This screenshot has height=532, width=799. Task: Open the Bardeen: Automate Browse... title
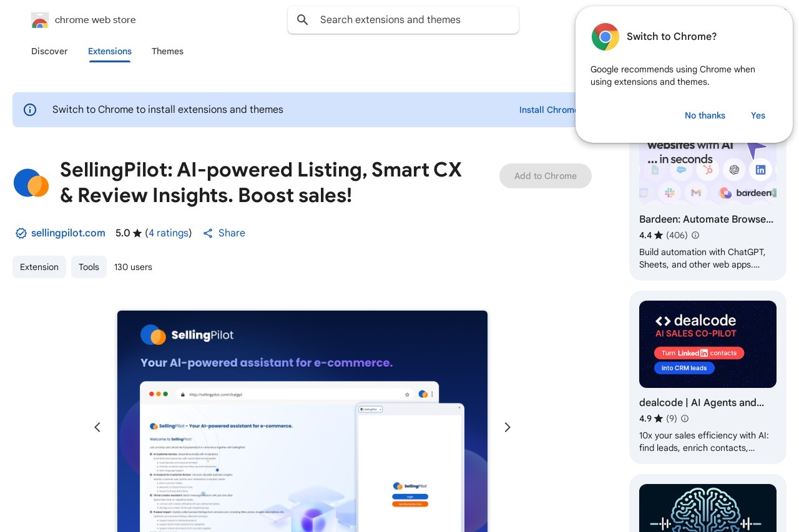pyautogui.click(x=706, y=220)
